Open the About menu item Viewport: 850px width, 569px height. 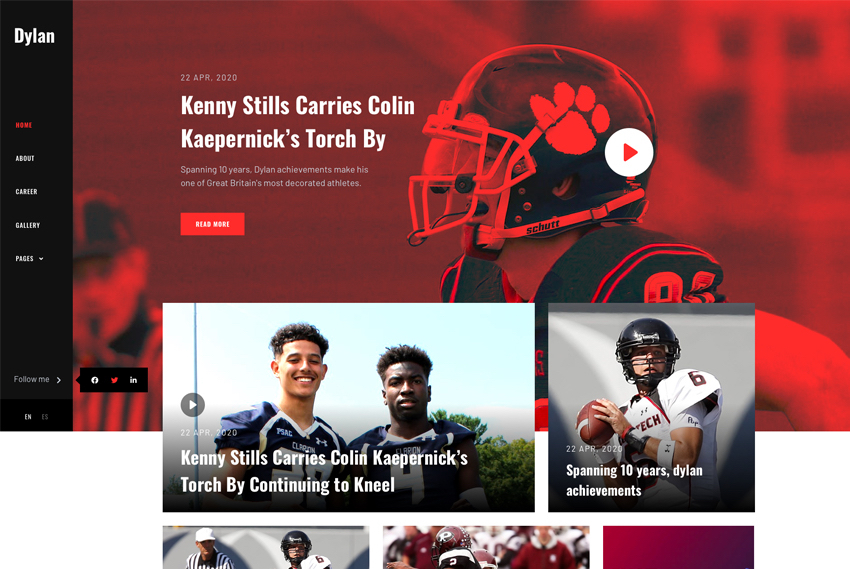click(25, 158)
